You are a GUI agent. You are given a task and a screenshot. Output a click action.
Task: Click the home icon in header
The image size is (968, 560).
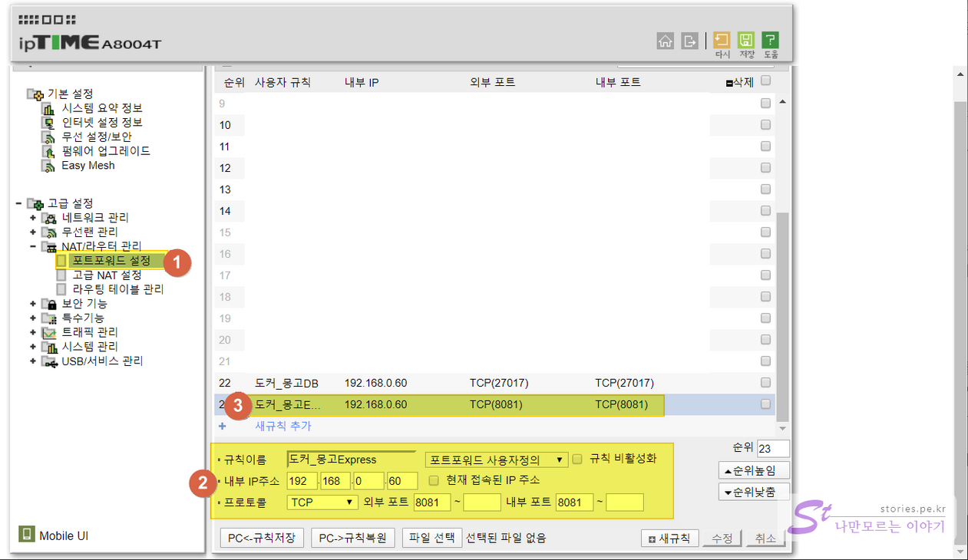click(666, 41)
